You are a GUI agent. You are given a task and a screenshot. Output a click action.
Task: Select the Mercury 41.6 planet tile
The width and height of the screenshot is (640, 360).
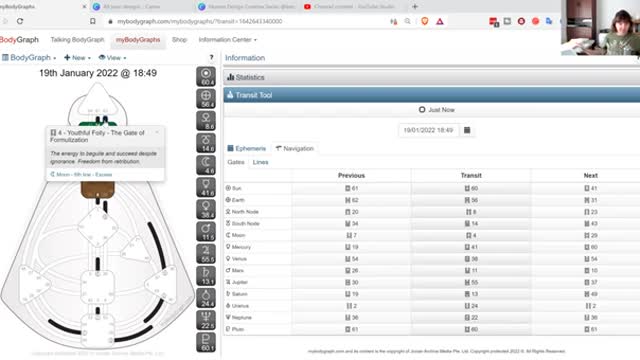click(x=206, y=187)
